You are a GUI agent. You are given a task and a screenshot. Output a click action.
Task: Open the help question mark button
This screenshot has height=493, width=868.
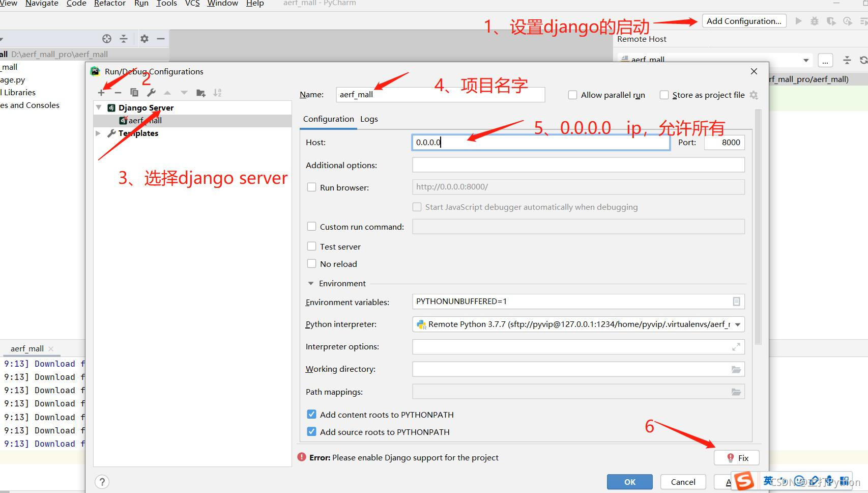tap(102, 482)
